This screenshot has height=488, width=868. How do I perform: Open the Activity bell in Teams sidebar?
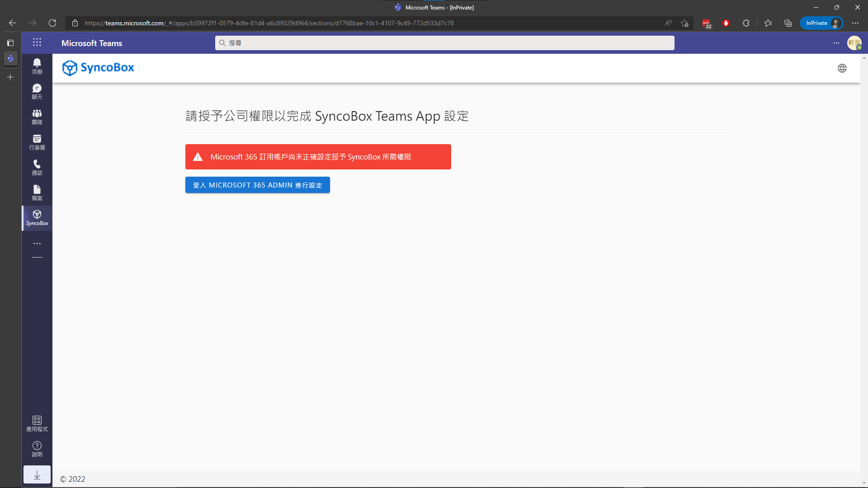[37, 66]
